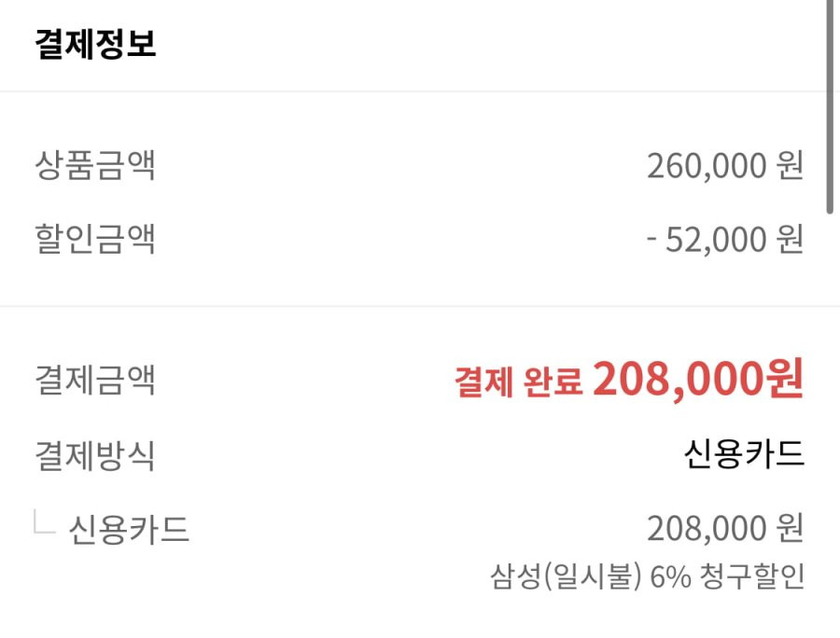Click the 결제정보 section heading
Viewport: 840px width, 638px height.
[95, 44]
